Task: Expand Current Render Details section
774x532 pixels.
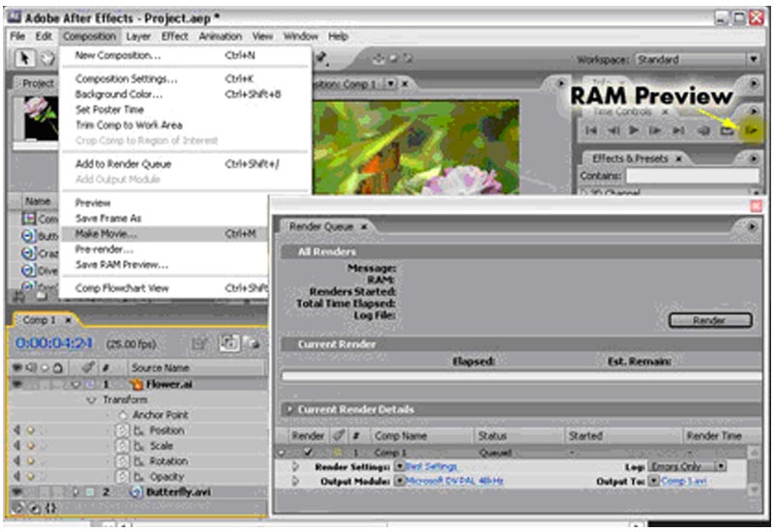Action: (x=289, y=409)
